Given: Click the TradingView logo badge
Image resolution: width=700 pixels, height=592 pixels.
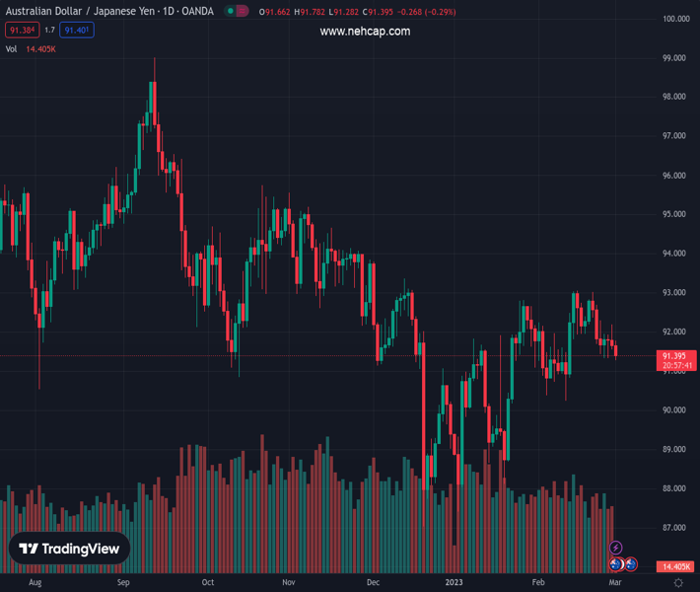Looking at the screenshot, I should tap(70, 549).
